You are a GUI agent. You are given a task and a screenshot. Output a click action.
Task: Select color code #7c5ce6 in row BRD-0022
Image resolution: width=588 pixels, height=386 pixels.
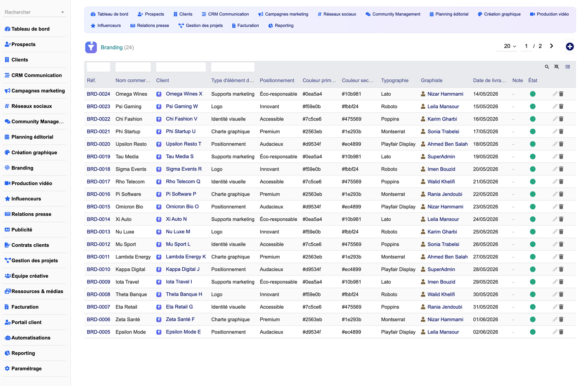[312, 119]
